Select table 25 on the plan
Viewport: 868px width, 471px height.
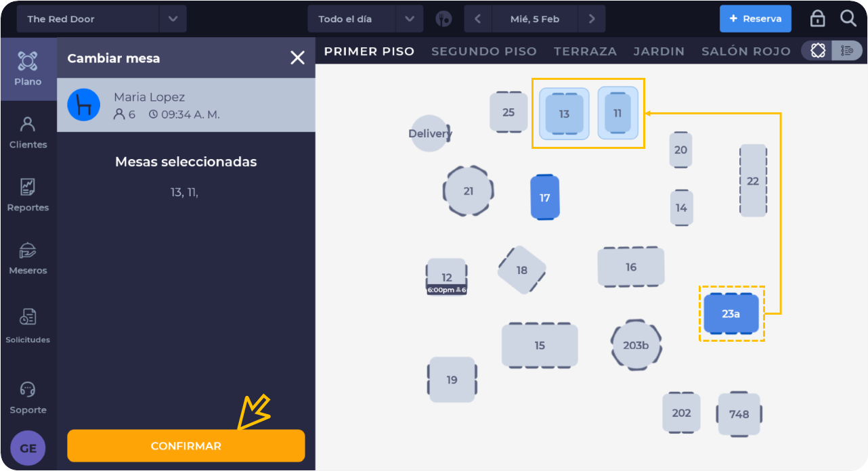tap(508, 112)
